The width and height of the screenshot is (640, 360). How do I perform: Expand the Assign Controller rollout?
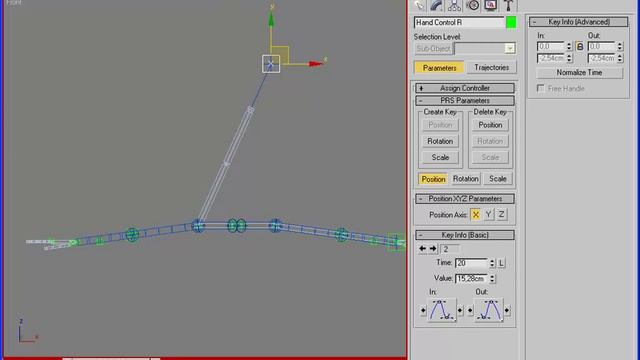[464, 88]
